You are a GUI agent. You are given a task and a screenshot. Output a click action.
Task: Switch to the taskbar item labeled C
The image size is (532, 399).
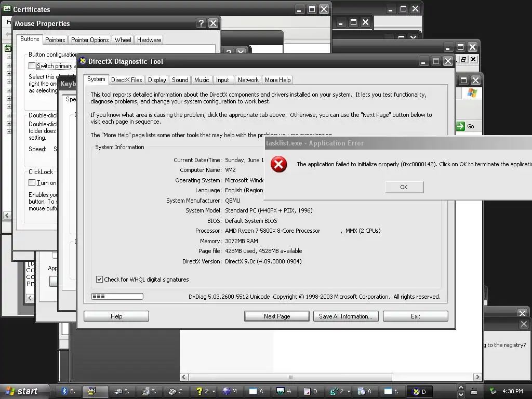(176, 391)
